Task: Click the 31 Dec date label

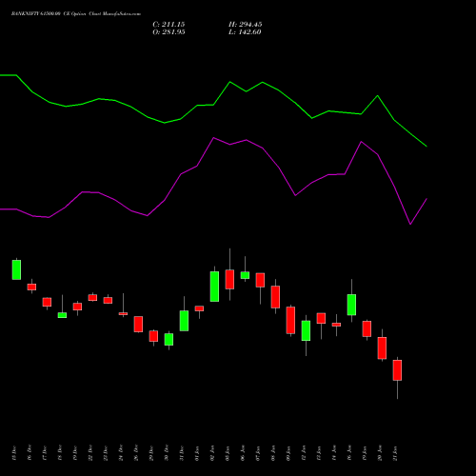Action: coord(181,453)
